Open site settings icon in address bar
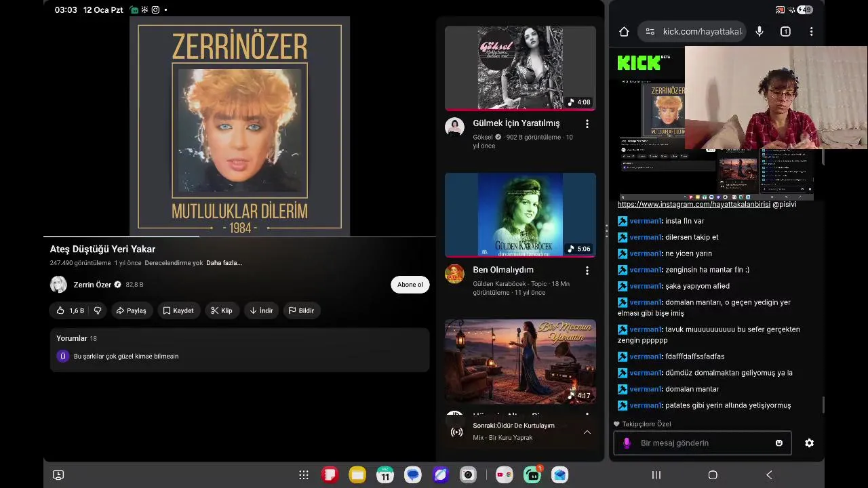868x488 pixels. tap(650, 31)
